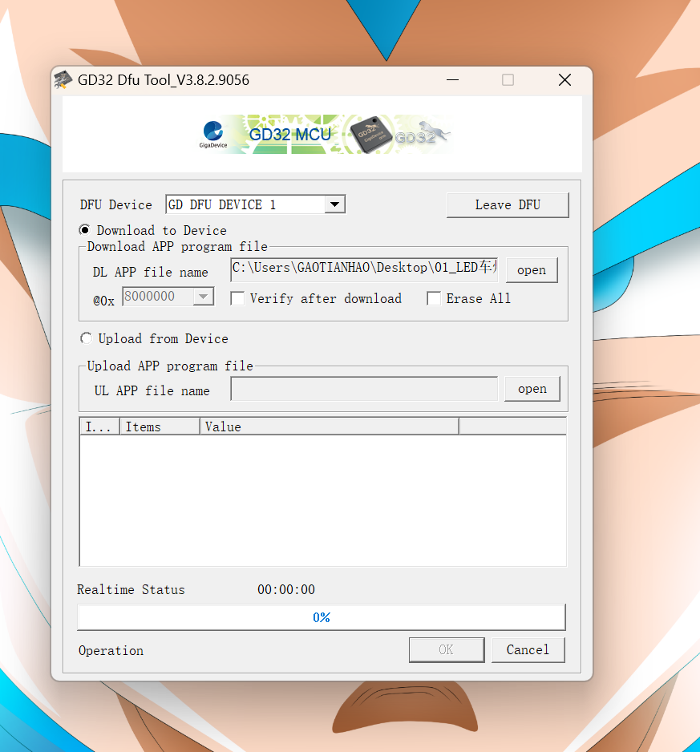The image size is (700, 752).
Task: Click the DFU Device label
Action: [x=115, y=204]
